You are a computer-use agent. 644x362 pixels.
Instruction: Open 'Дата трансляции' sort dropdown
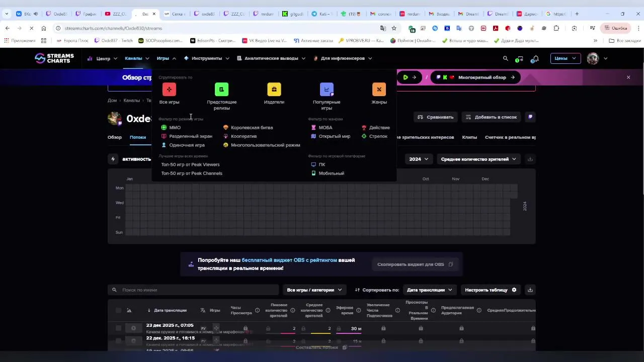(x=430, y=290)
